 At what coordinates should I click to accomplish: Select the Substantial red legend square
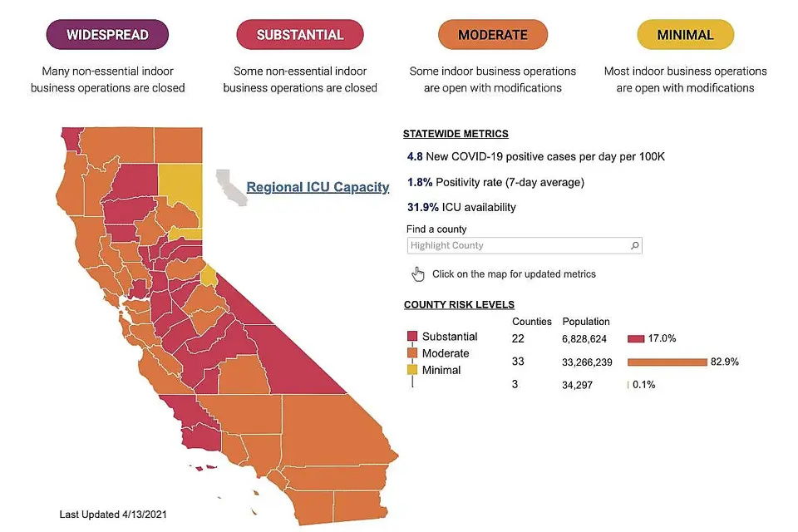click(411, 337)
